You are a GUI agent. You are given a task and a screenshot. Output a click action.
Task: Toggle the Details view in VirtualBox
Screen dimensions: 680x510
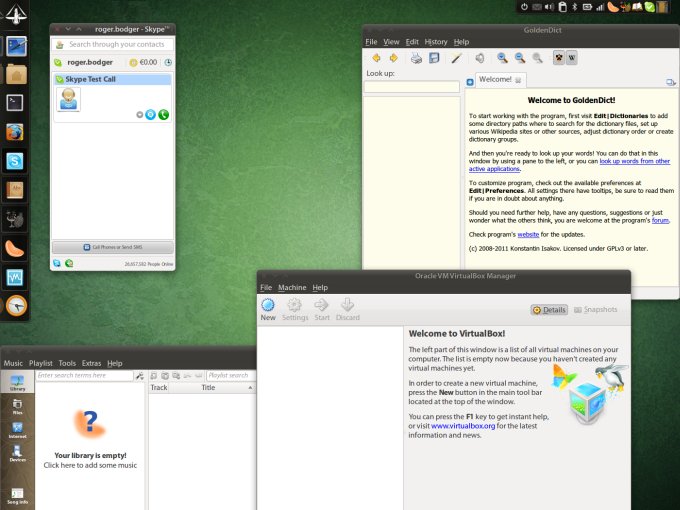[549, 310]
